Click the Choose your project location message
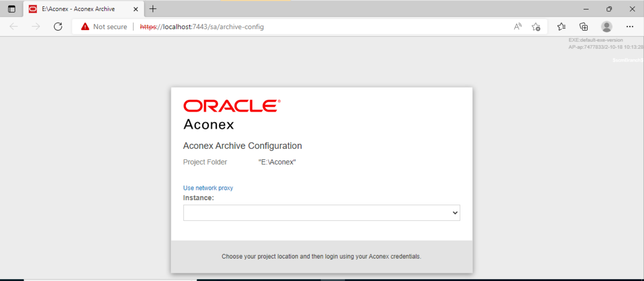Viewport: 644px width, 281px height. click(x=321, y=256)
